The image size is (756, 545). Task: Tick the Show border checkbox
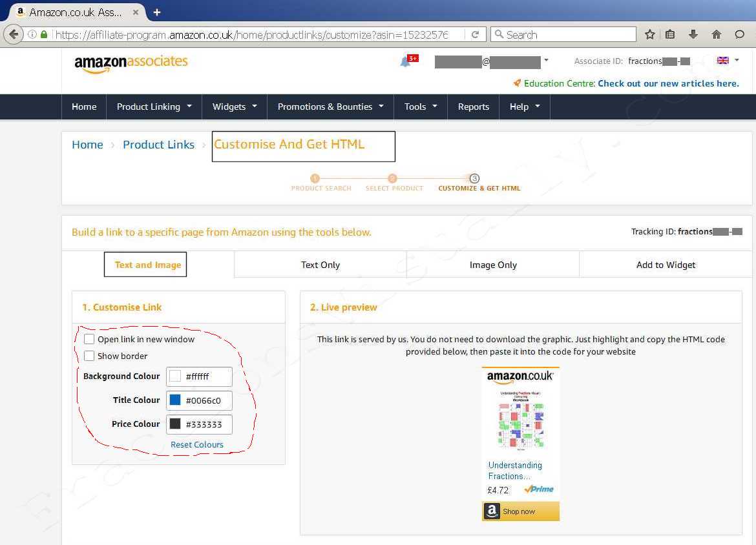point(89,356)
